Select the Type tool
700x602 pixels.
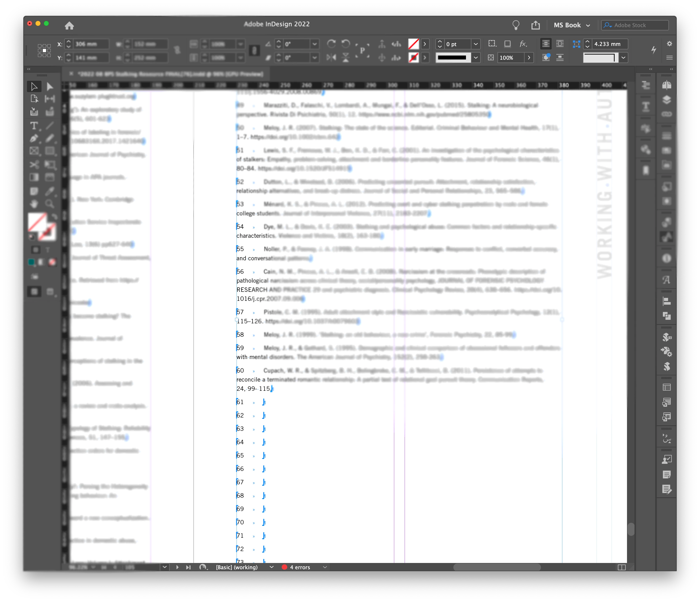click(x=34, y=126)
